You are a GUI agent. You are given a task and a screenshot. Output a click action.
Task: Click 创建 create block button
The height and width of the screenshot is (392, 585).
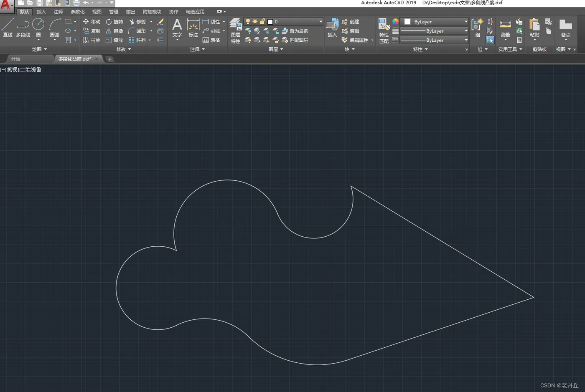(x=350, y=21)
